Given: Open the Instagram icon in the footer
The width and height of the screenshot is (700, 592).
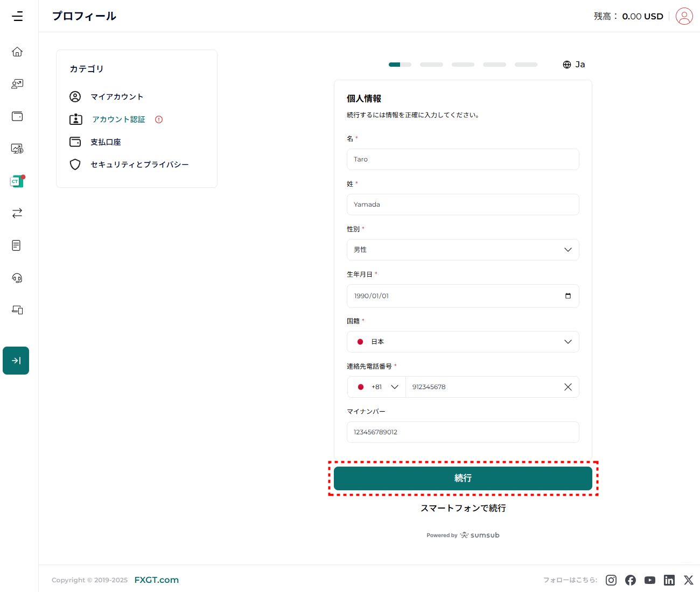Looking at the screenshot, I should point(611,580).
